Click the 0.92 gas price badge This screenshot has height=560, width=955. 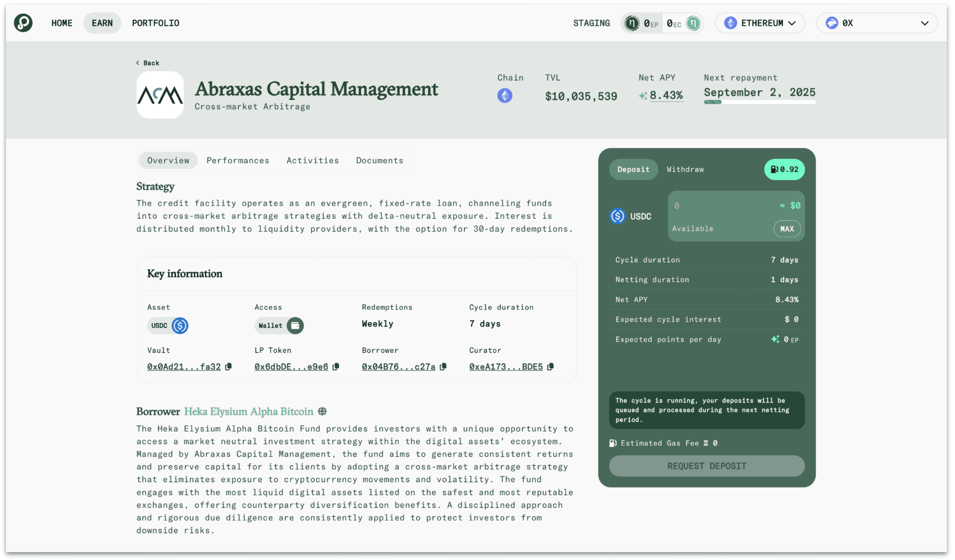click(784, 169)
